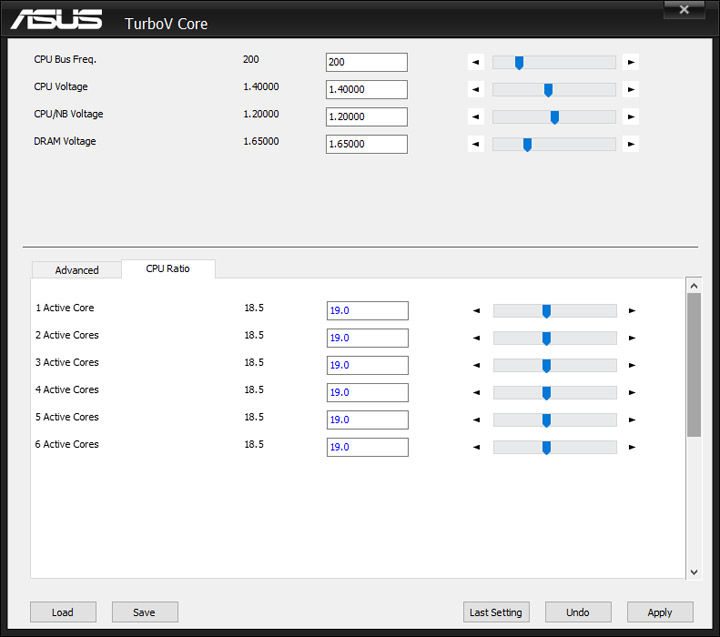Screen dimensions: 720x637
Task: Restore the Last Setting
Action: point(496,612)
